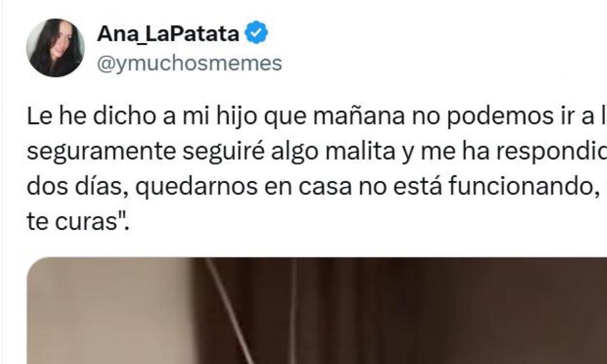Open the attached tweet image
Screen dimensions: 607x364
(317, 310)
